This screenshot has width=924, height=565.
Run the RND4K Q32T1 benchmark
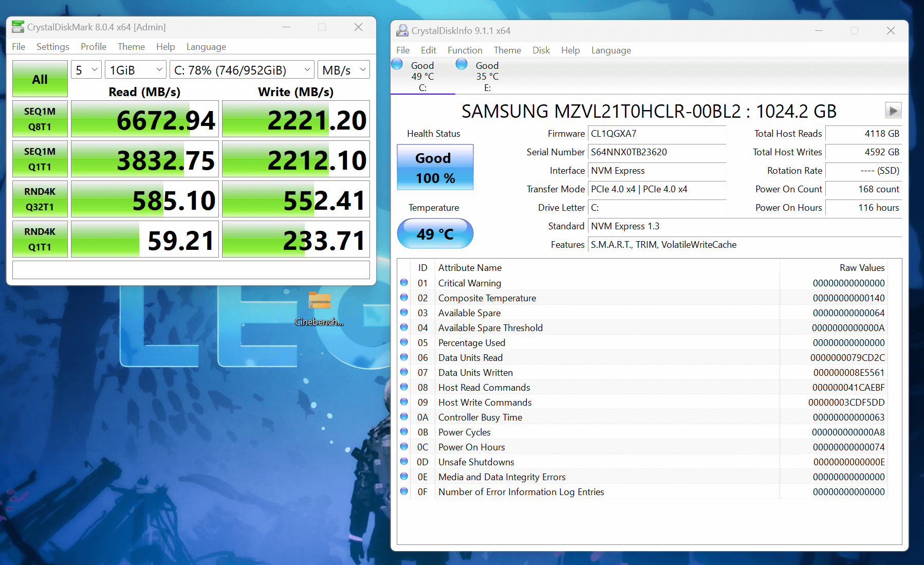tap(40, 199)
